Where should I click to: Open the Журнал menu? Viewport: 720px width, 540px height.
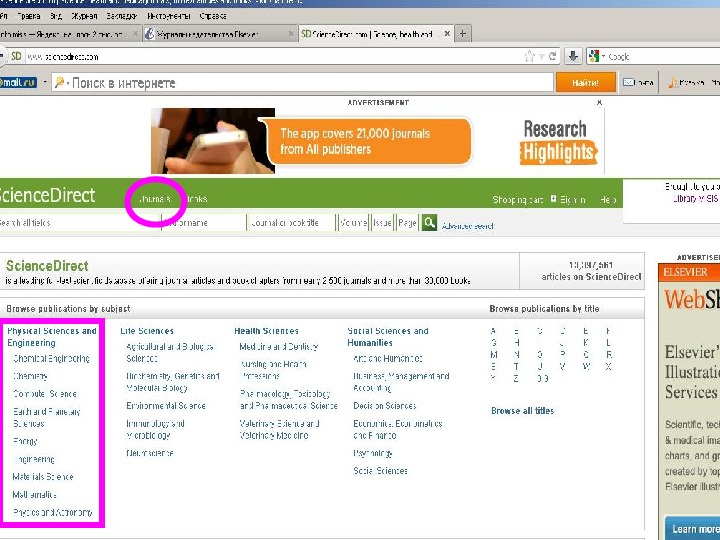[84, 16]
